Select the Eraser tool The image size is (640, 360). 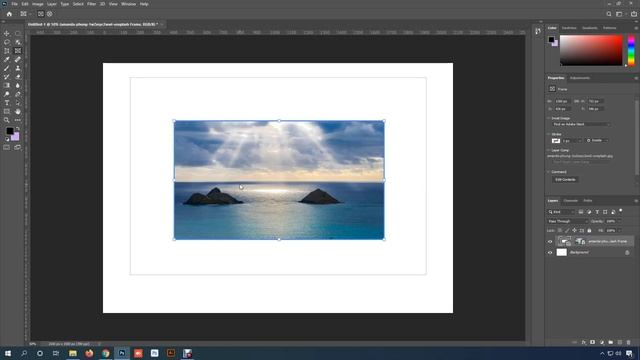click(x=18, y=77)
